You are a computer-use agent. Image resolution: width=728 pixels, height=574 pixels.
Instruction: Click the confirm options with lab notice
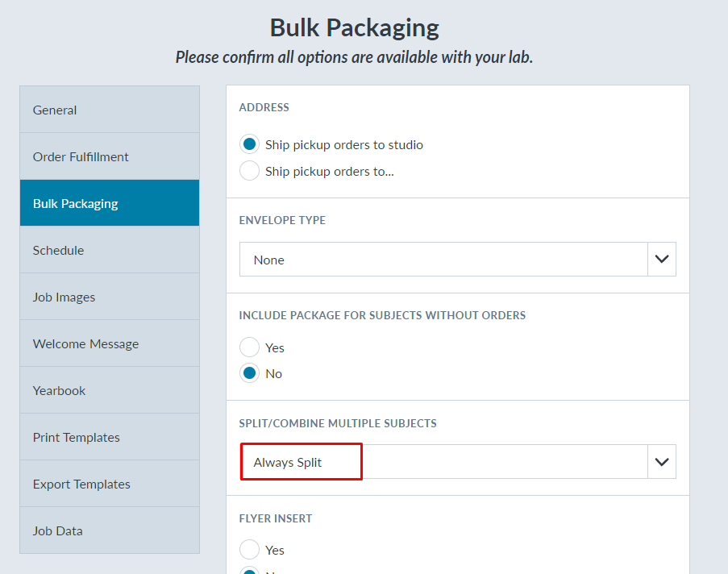tap(354, 57)
